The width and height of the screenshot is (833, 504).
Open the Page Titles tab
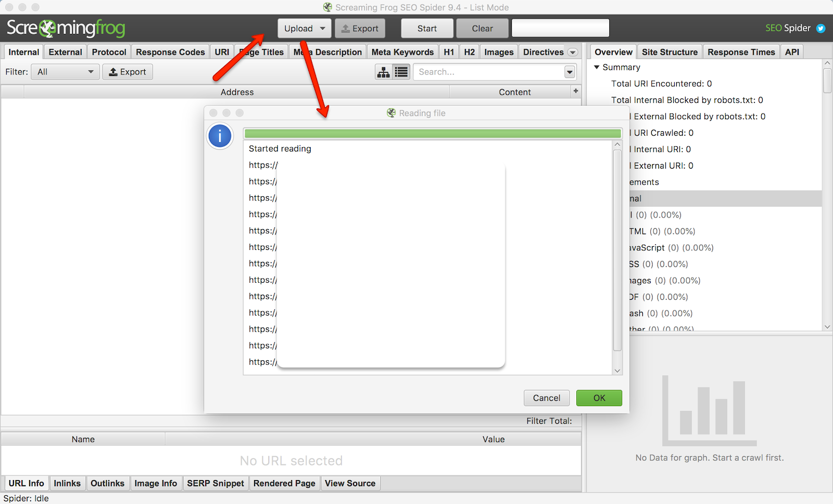click(x=262, y=52)
